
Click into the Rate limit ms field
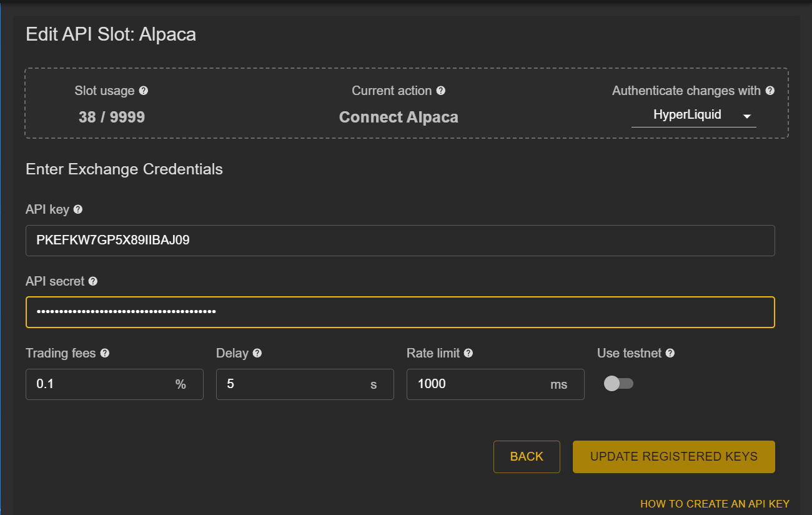click(495, 384)
